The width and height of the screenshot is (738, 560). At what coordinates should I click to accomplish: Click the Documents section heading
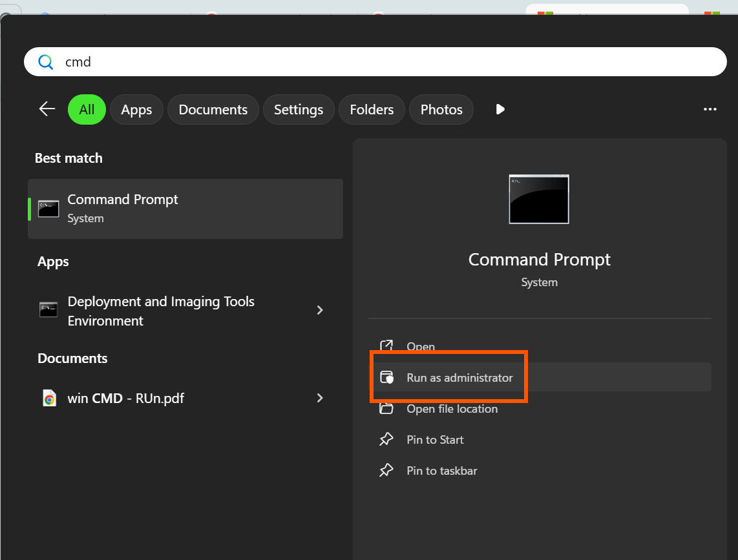72,358
